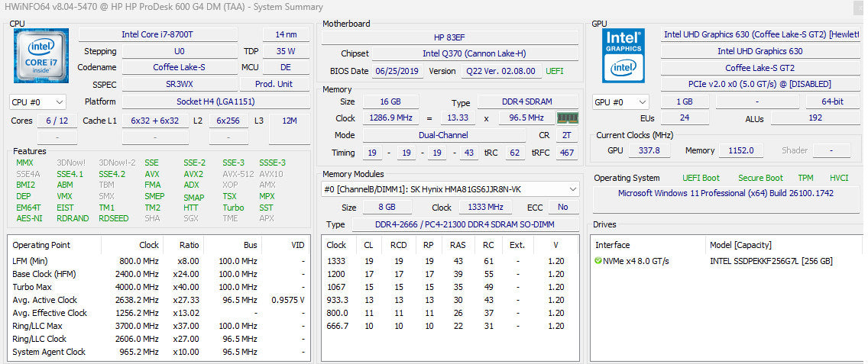Click the SR3WX SSPEC field
Viewport: 868px width, 364px height.
click(x=180, y=84)
